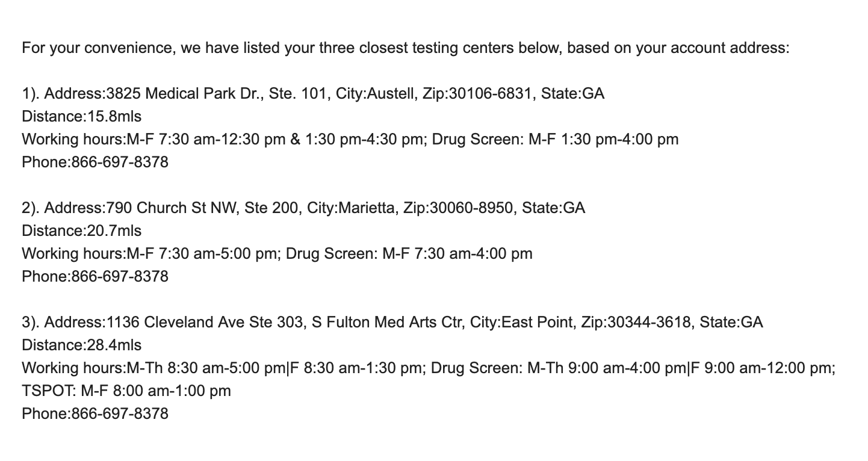Click the intro sentence about three closest testing centers
Screen dimensions: 868x461
coord(405,48)
